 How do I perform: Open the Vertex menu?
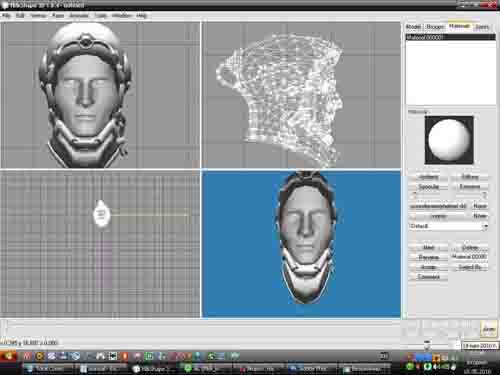coord(38,16)
